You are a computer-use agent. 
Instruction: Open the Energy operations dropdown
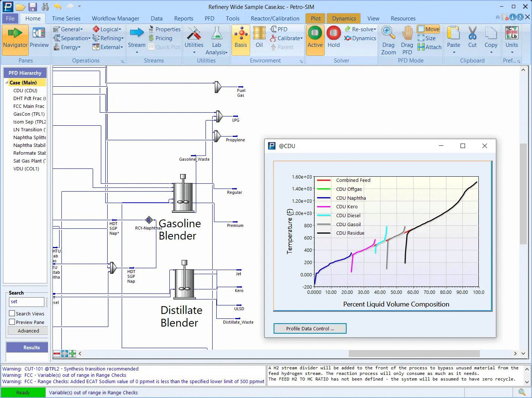[x=67, y=47]
